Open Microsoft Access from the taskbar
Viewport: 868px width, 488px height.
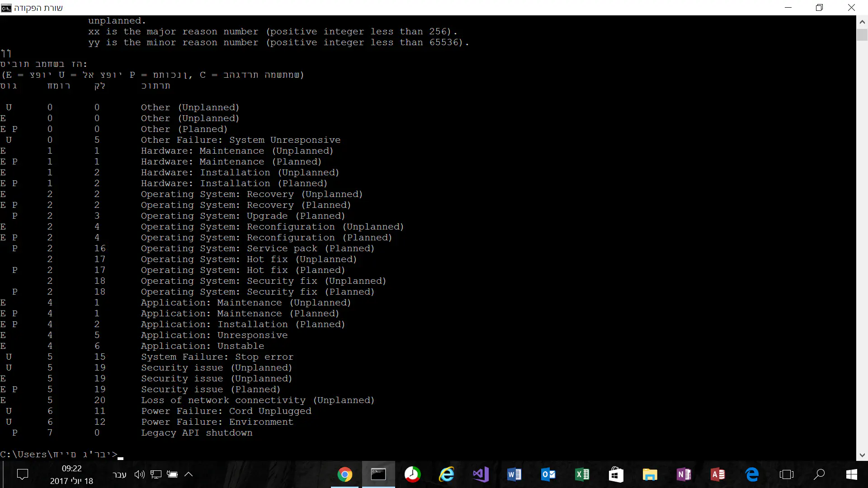(x=717, y=474)
